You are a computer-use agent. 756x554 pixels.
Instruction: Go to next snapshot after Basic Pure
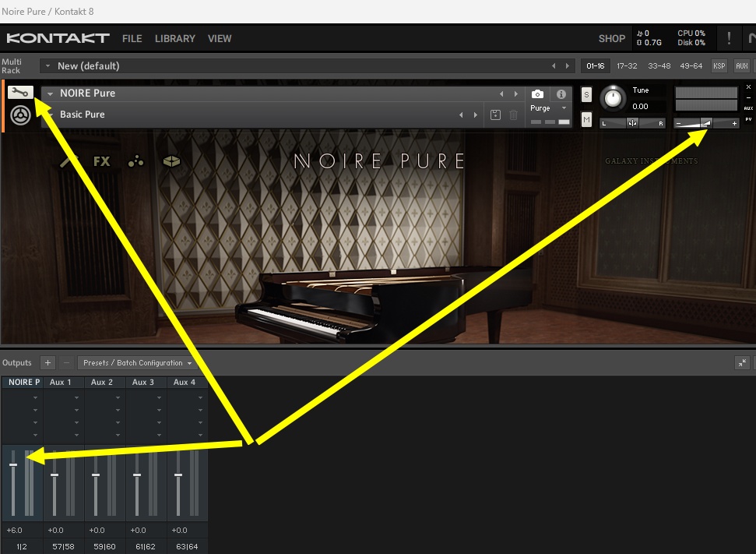click(x=476, y=115)
